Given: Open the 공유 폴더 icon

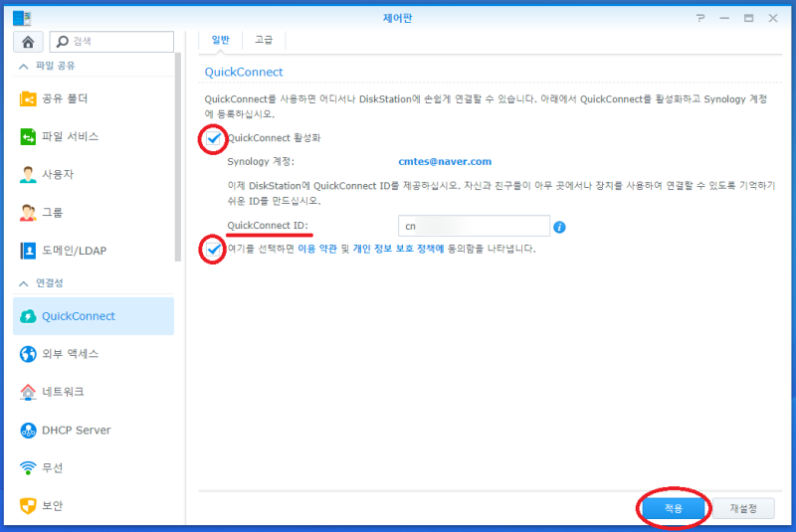Looking at the screenshot, I should pyautogui.click(x=28, y=98).
